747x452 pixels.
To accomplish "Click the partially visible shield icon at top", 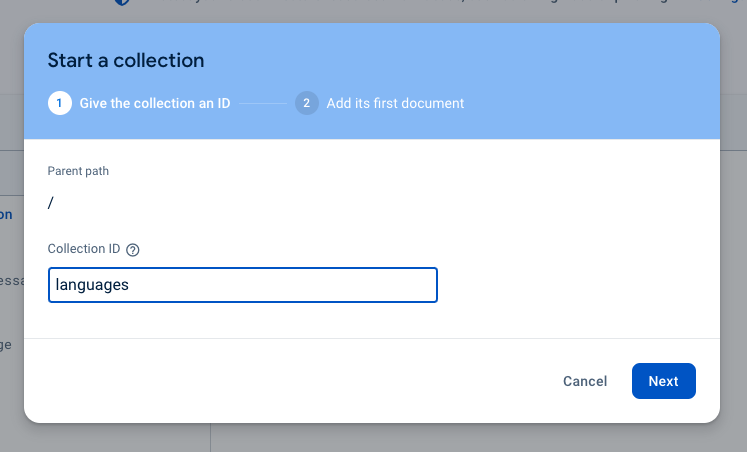I will [x=121, y=3].
